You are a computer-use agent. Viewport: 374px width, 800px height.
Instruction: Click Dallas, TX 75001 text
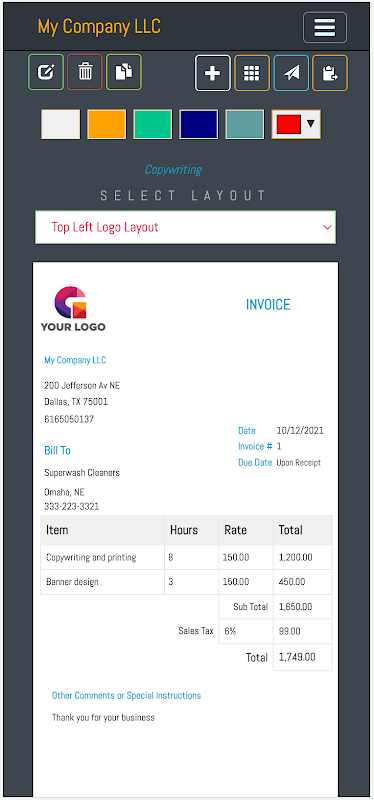tap(76, 402)
